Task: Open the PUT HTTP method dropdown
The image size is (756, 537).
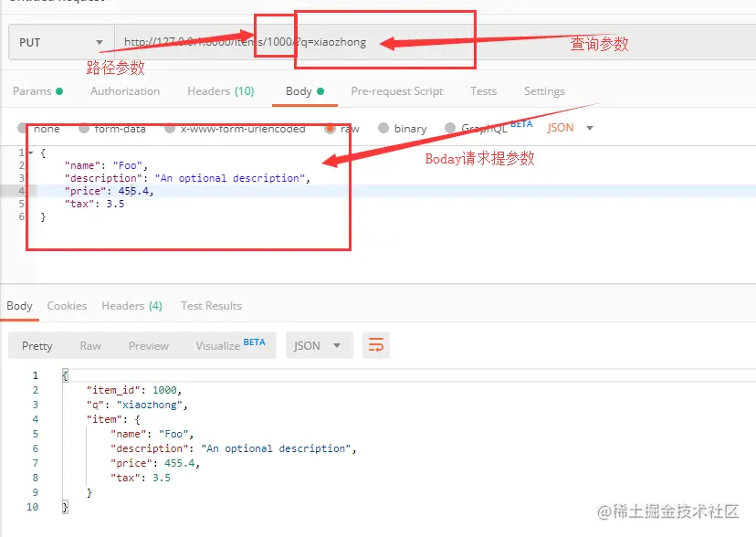Action: pyautogui.click(x=62, y=42)
